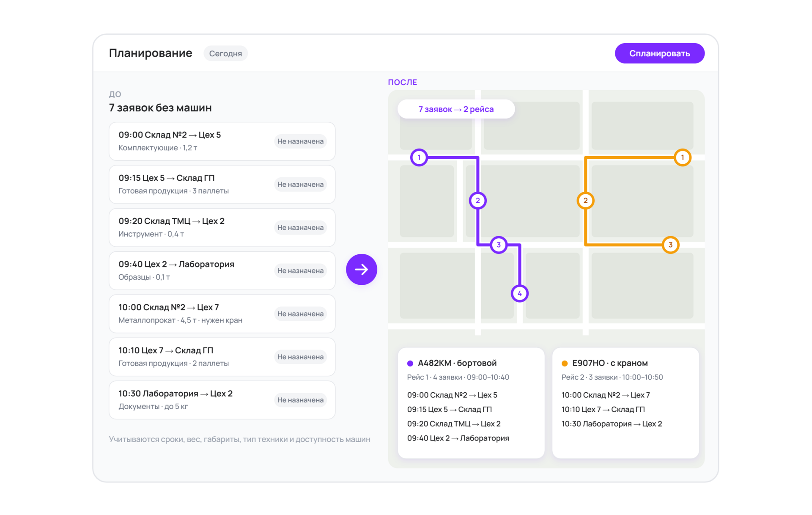Click Не назначена badge on Комплектующие request
Screen dimensions: 812x515
coord(300,141)
